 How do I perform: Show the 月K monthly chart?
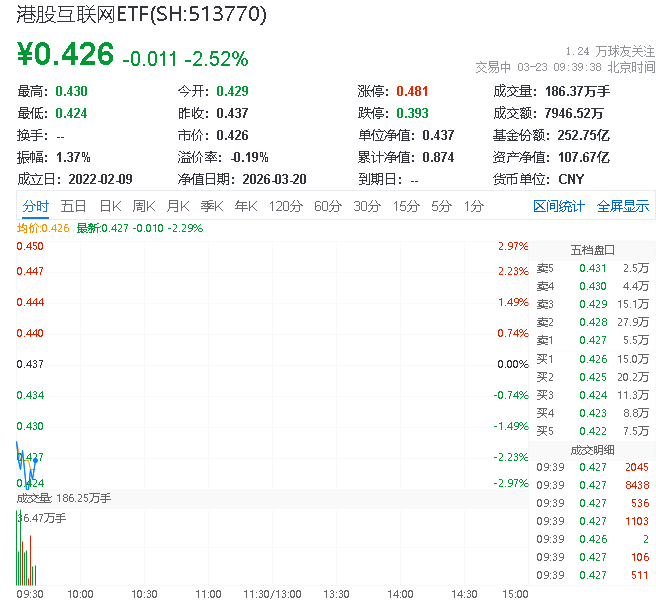(178, 206)
